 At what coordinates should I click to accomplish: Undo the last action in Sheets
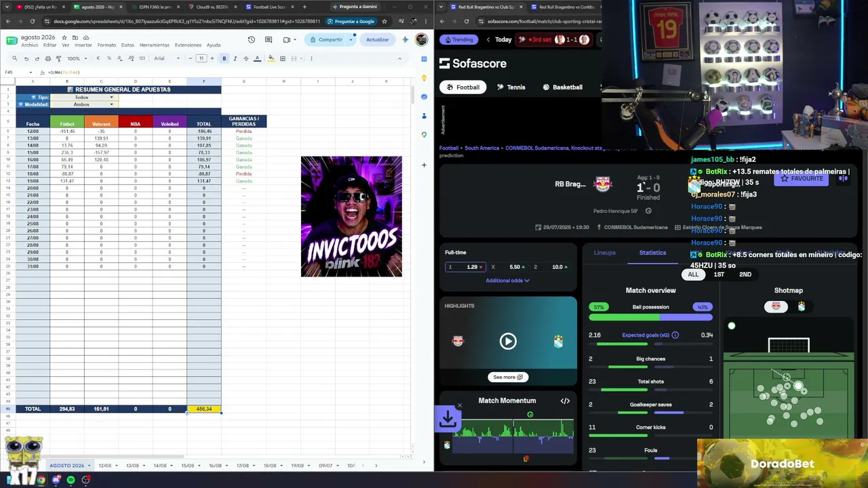click(26, 58)
